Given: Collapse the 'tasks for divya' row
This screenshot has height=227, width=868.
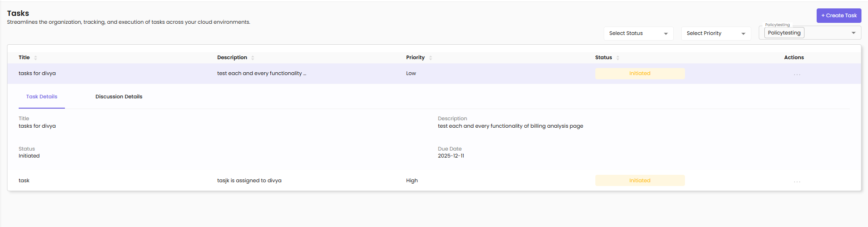Looking at the screenshot, I should [37, 74].
